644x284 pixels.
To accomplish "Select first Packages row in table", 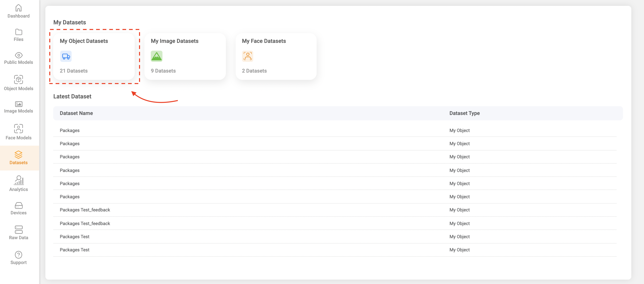I will [x=70, y=131].
